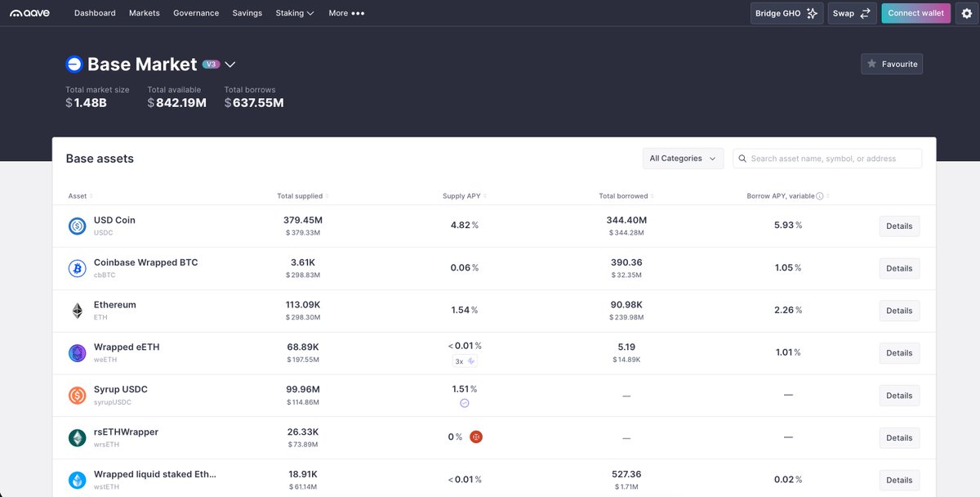Open Details for Wrapped eETH
This screenshot has height=497, width=980.
pos(899,353)
